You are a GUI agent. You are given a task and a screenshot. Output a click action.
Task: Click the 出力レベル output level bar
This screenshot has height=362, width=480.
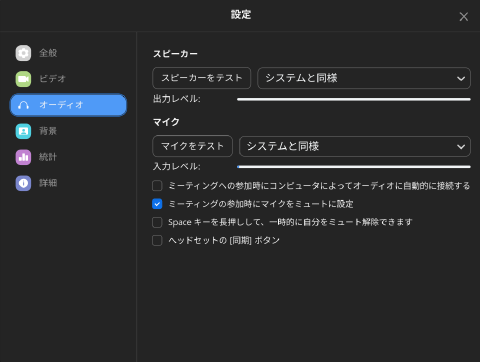tap(354, 99)
